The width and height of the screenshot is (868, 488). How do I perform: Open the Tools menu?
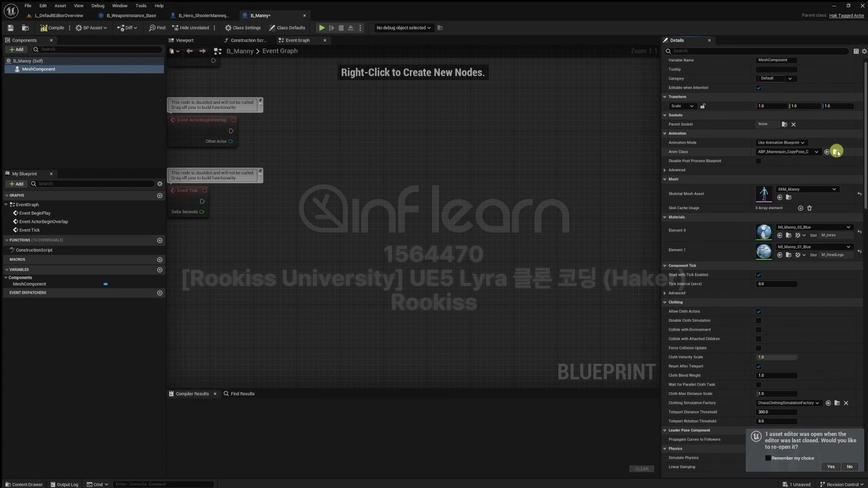[141, 6]
